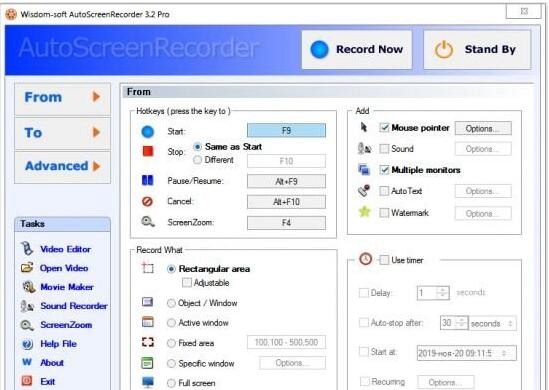Click the Sound Recorder task icon
The height and width of the screenshot is (390, 549).
(27, 306)
